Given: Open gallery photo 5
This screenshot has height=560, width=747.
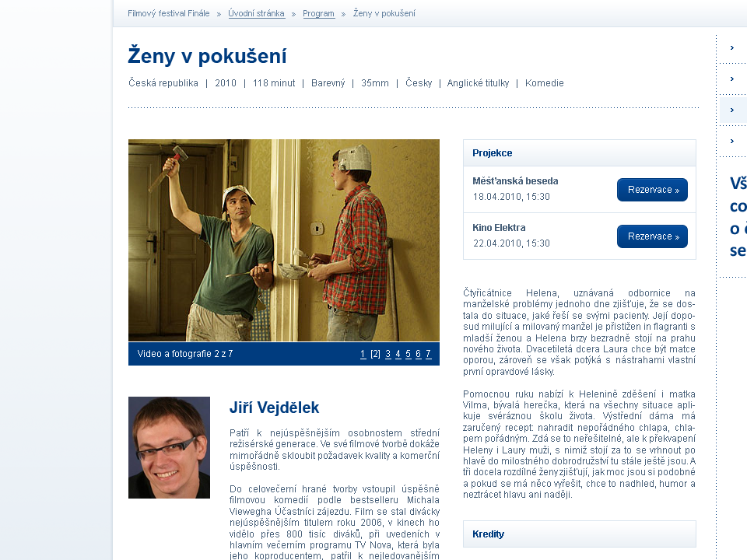Looking at the screenshot, I should 409,354.
